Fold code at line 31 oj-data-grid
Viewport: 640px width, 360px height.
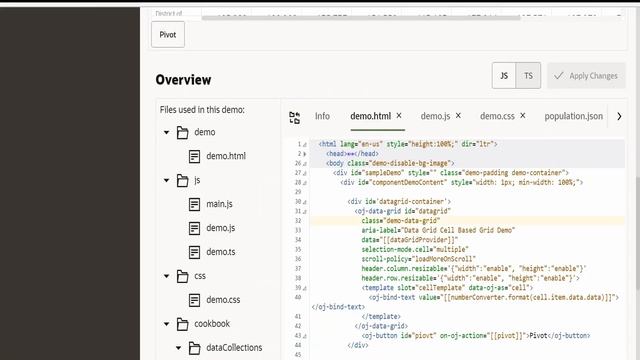click(x=305, y=211)
